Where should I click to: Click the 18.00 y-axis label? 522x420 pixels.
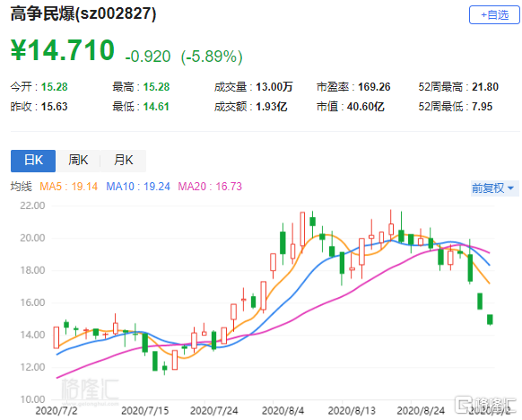point(32,270)
